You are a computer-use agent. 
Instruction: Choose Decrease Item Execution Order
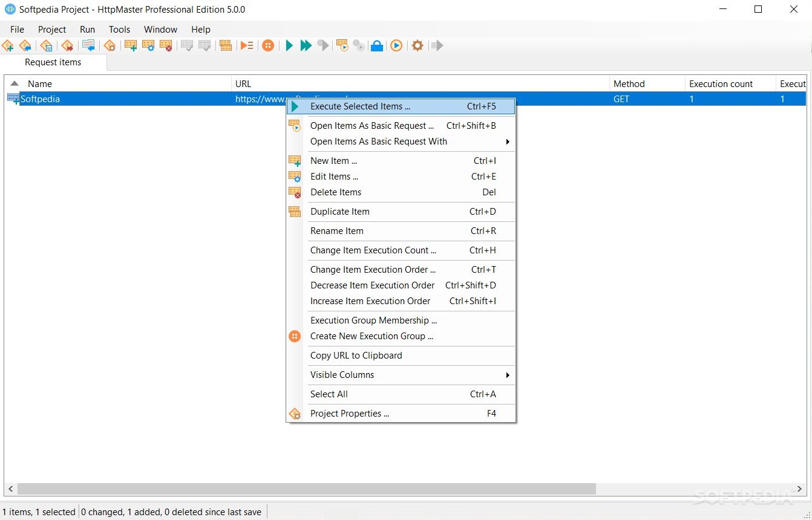tap(401, 285)
